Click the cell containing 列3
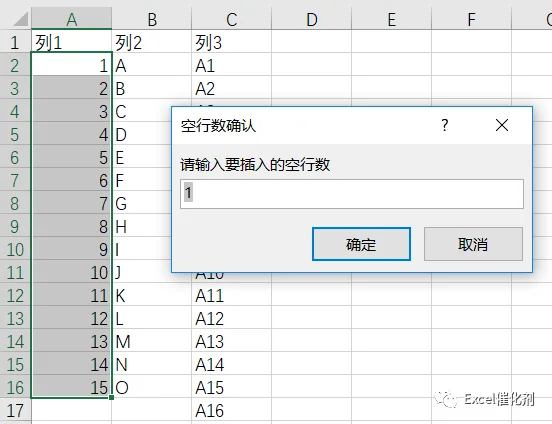 (232, 42)
